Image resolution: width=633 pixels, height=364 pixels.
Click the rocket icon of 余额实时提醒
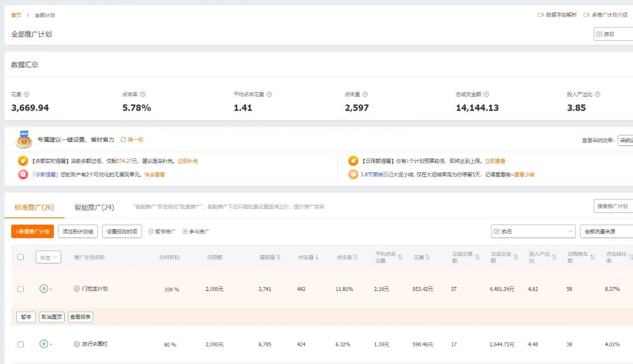tap(23, 161)
